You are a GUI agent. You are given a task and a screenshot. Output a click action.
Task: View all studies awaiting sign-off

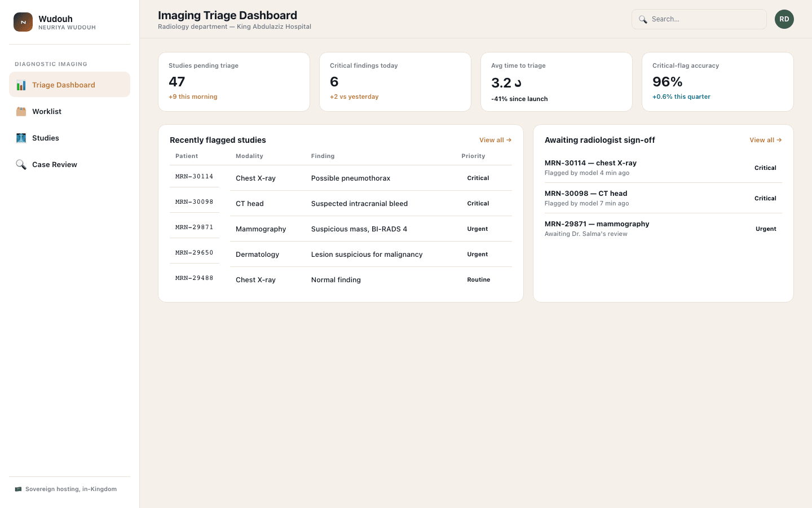(x=765, y=140)
